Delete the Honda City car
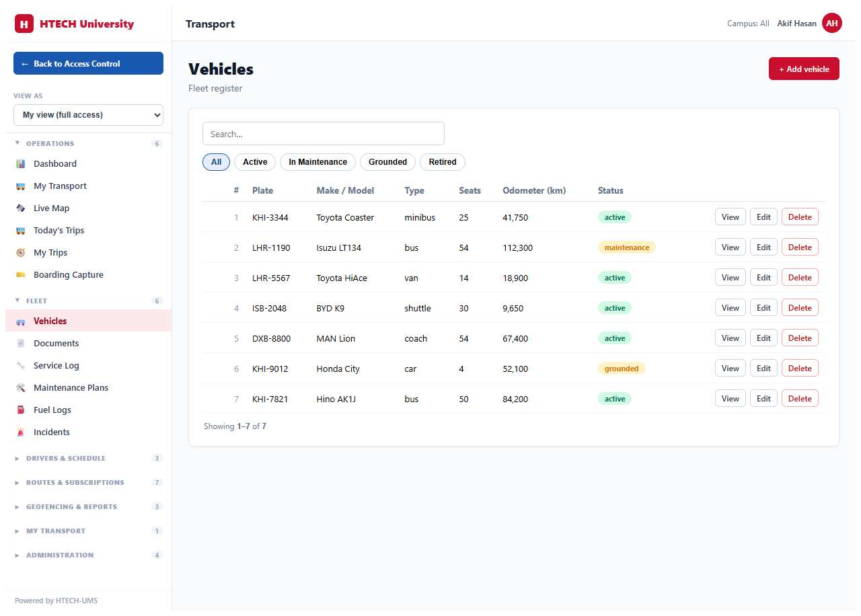 (800, 369)
